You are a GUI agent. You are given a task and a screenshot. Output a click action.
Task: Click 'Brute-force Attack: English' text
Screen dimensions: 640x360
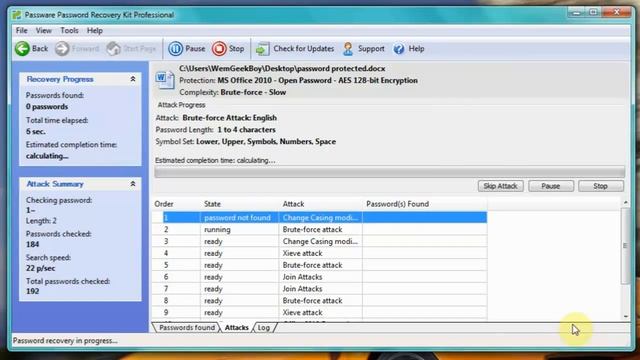(229, 118)
